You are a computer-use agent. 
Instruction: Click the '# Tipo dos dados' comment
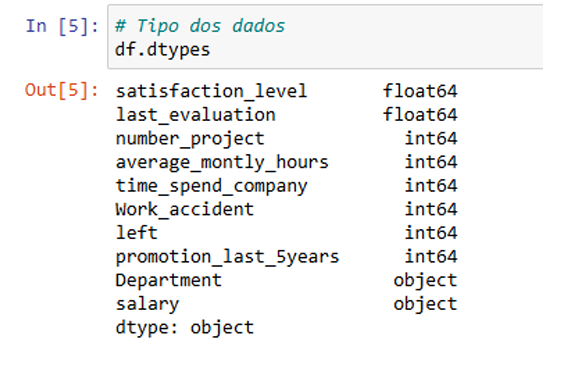[200, 26]
